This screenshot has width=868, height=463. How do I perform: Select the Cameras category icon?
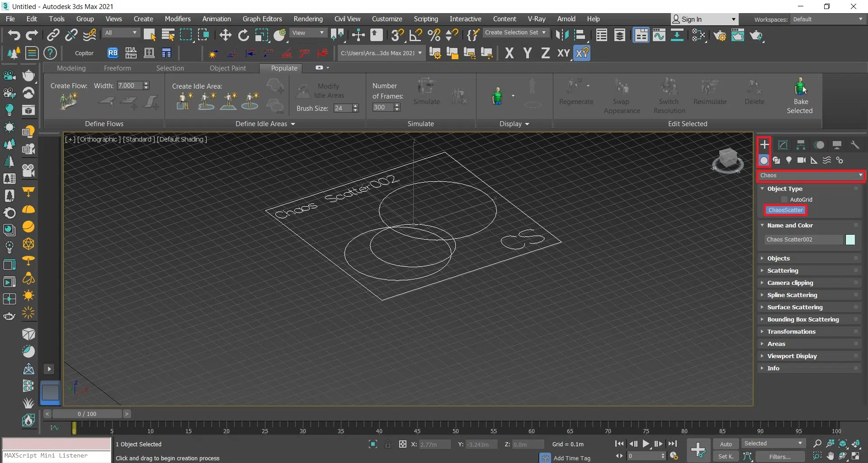point(802,161)
